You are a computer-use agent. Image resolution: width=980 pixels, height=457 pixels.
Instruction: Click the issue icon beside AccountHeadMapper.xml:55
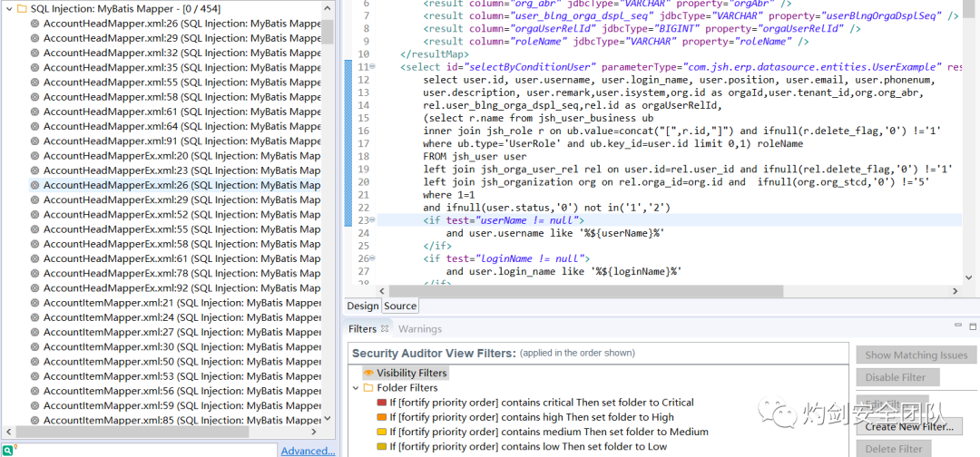pyautogui.click(x=35, y=82)
